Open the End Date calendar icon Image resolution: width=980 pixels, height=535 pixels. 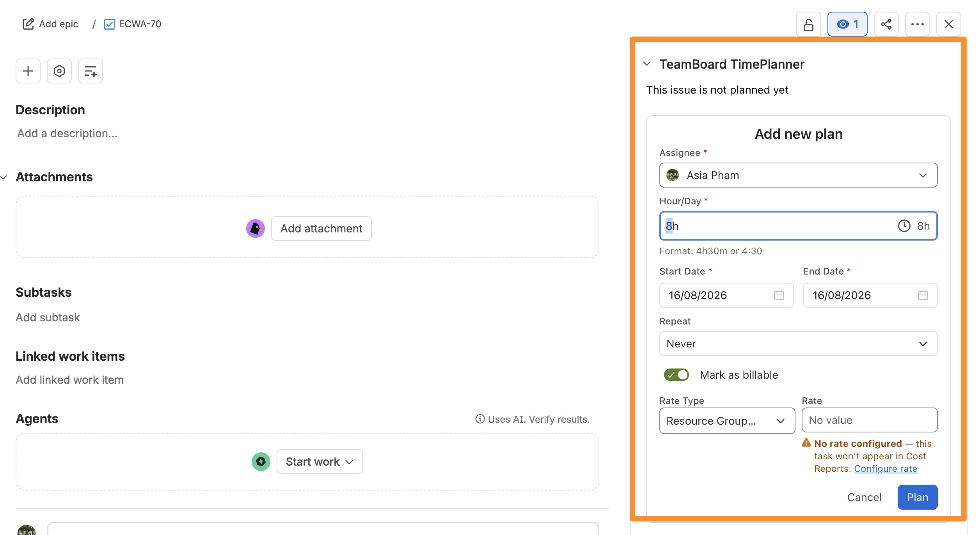(x=923, y=295)
